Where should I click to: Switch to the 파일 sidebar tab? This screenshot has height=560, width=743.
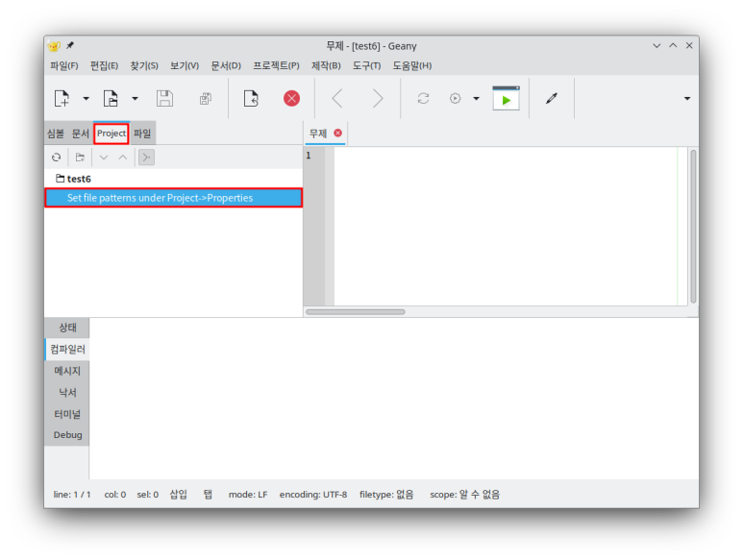tap(142, 134)
